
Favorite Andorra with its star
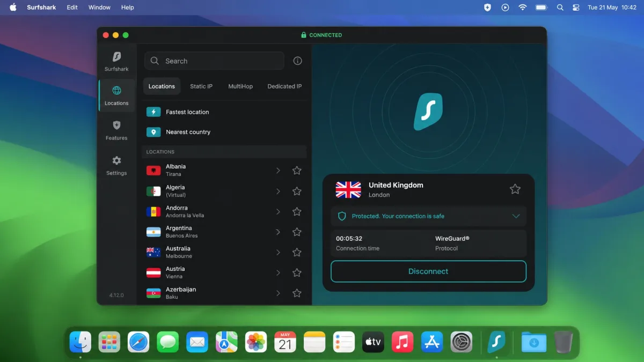coord(297,212)
